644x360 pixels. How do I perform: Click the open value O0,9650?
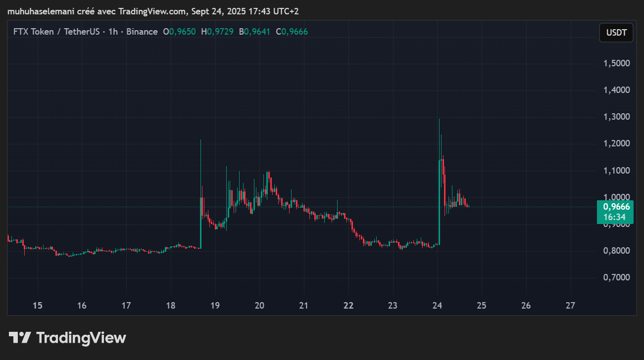pyautogui.click(x=179, y=32)
